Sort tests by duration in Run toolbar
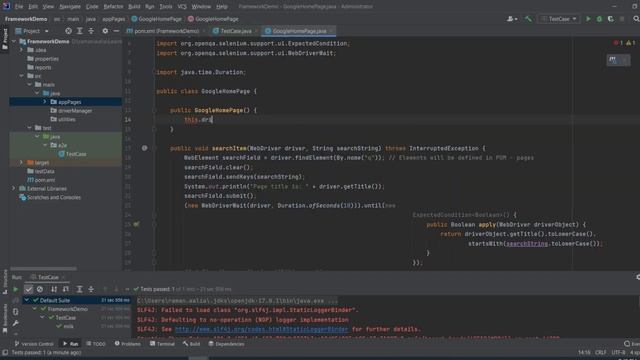This screenshot has width=640, height=360. tap(65, 289)
